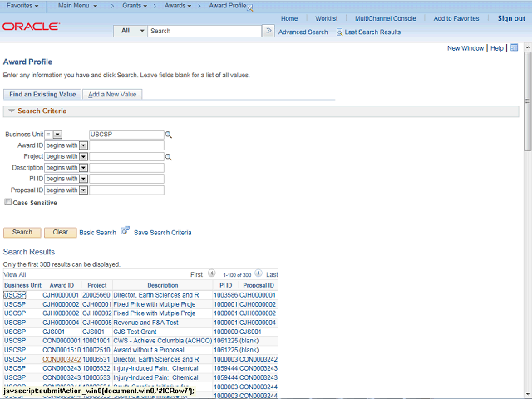Click the global Search text box
This screenshot has width=532, height=399.
click(204, 31)
